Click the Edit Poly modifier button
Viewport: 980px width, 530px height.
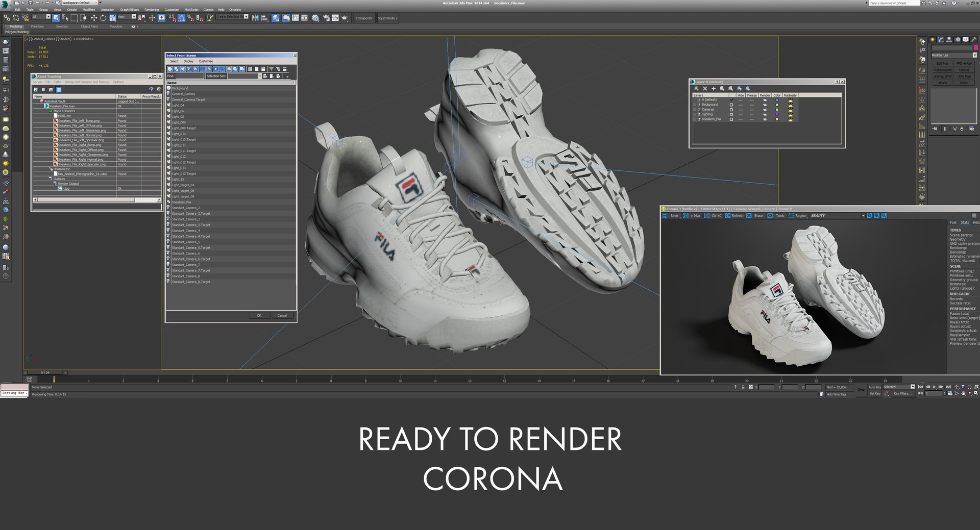942,64
